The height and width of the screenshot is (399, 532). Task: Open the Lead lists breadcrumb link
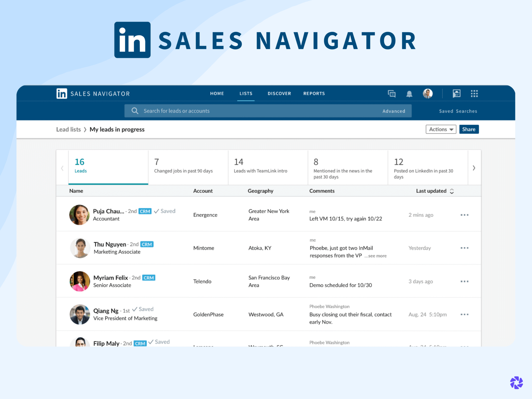click(x=69, y=129)
